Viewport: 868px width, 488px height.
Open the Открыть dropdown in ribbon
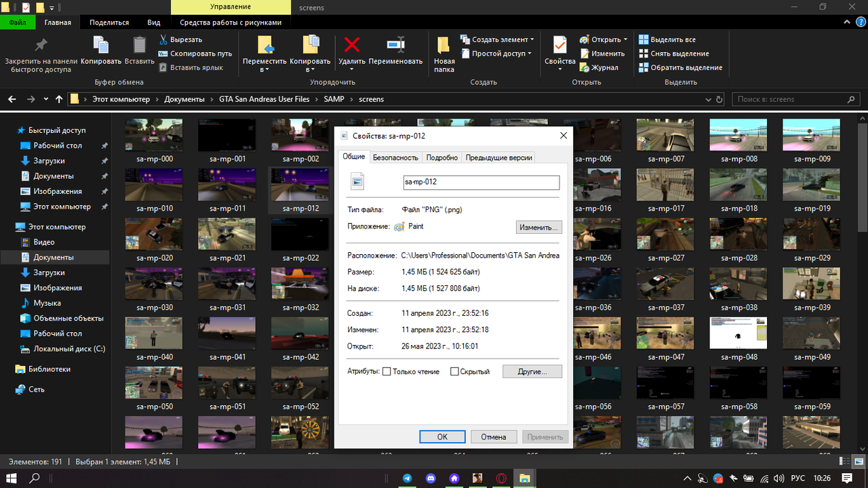coord(604,39)
